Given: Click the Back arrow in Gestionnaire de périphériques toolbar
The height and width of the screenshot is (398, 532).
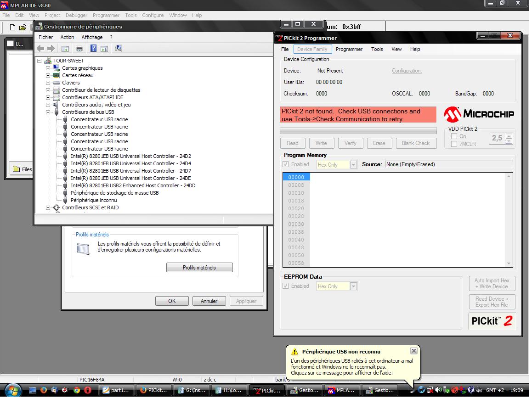Looking at the screenshot, I should 40,49.
